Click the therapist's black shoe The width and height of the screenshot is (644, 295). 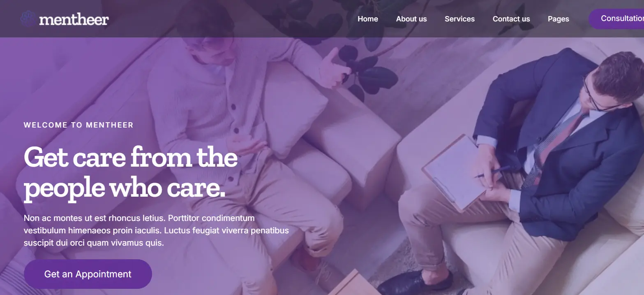point(414,282)
